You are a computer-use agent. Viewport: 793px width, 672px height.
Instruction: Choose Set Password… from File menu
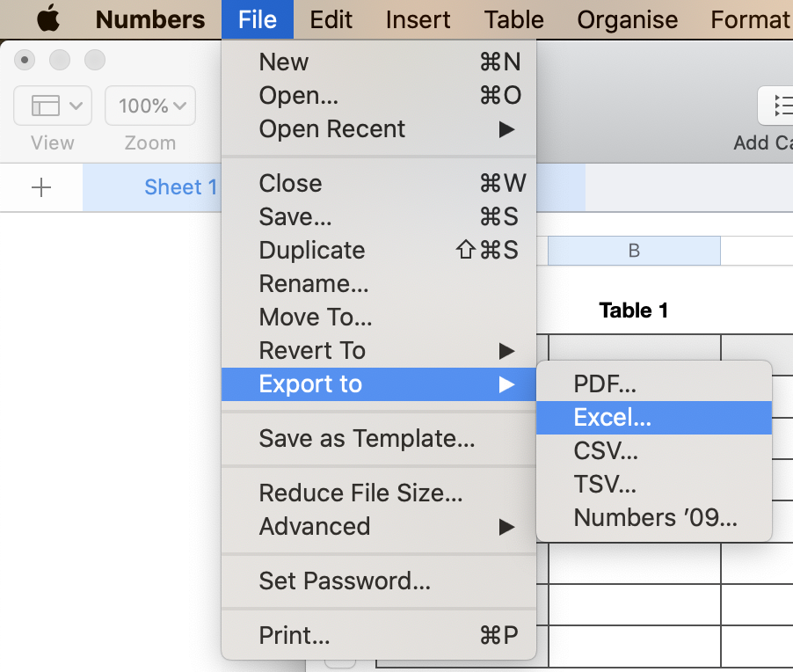pos(345,581)
